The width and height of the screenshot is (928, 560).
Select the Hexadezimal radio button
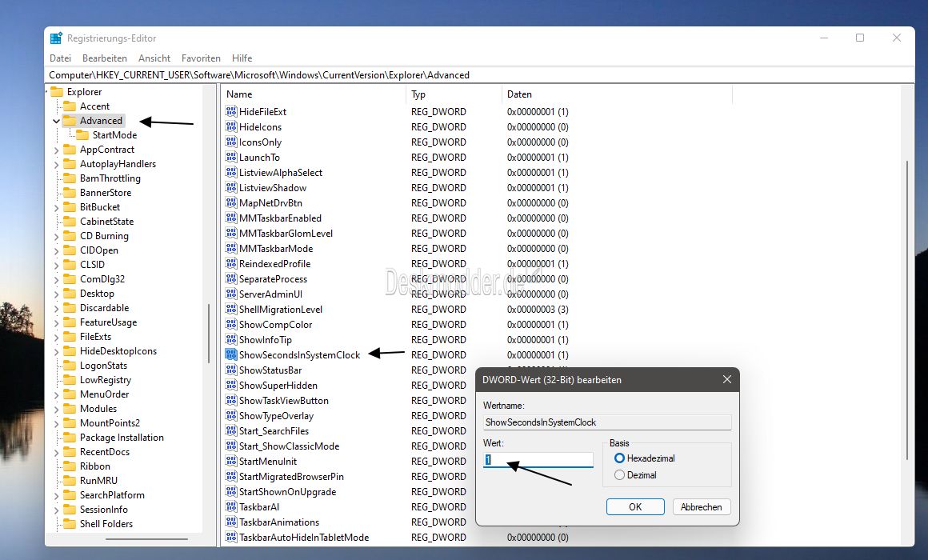click(620, 458)
